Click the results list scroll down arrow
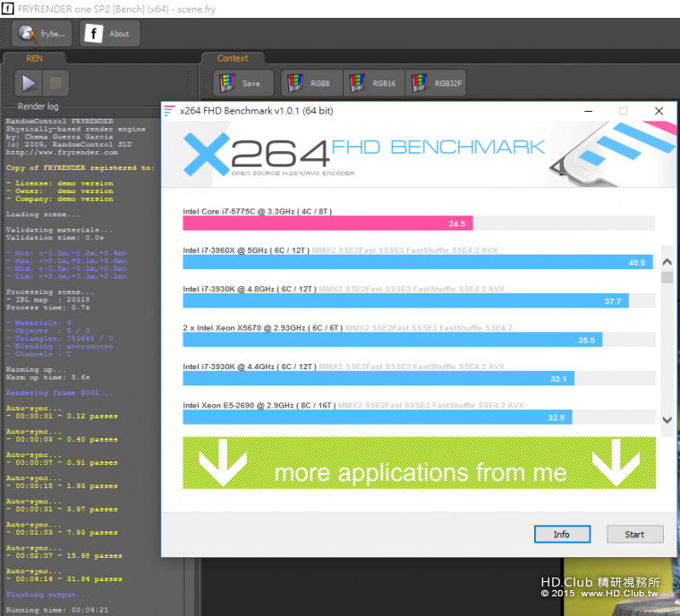The width and height of the screenshot is (680, 616). tap(667, 420)
